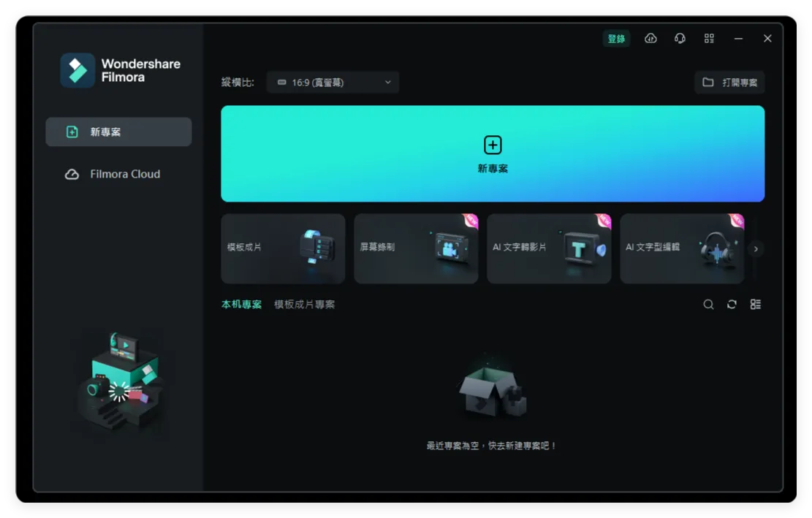Create a new project via big 新專案 banner
The image size is (812, 518).
(492, 153)
